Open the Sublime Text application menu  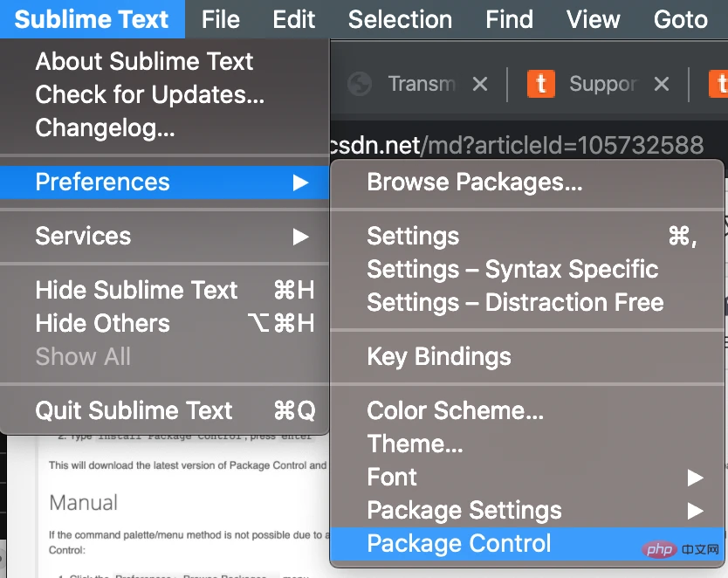(x=92, y=19)
